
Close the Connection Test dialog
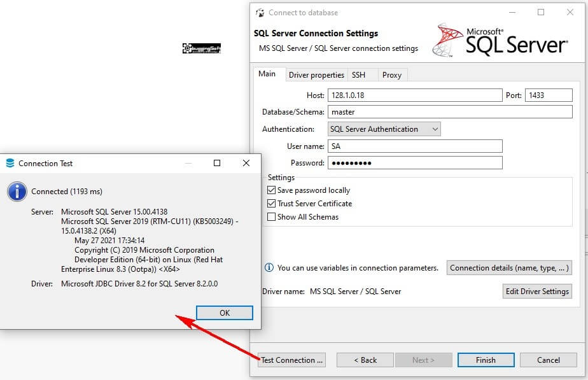[246, 163]
